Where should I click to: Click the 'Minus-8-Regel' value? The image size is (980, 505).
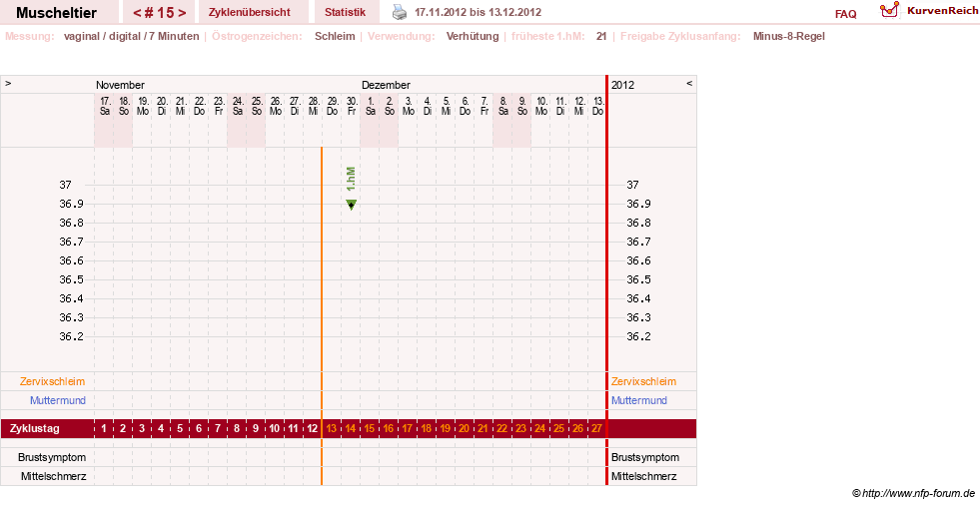pos(789,36)
